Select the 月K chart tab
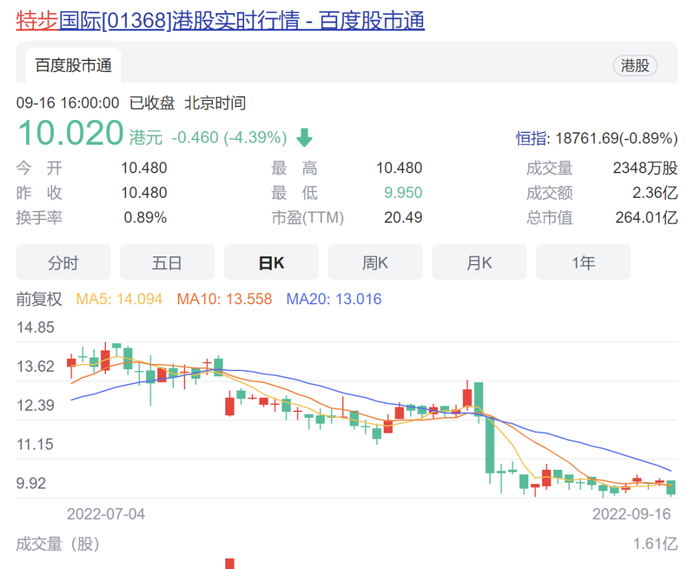Image resolution: width=700 pixels, height=569 pixels. pyautogui.click(x=479, y=262)
